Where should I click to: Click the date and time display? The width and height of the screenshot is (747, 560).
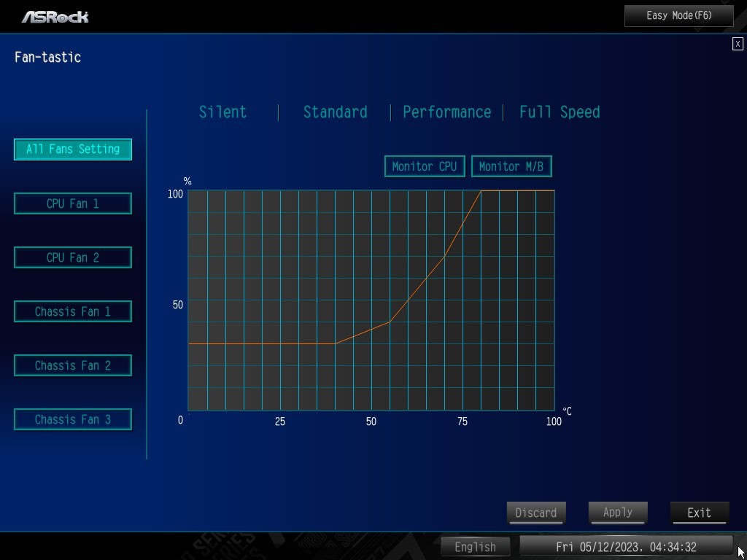pos(626,547)
